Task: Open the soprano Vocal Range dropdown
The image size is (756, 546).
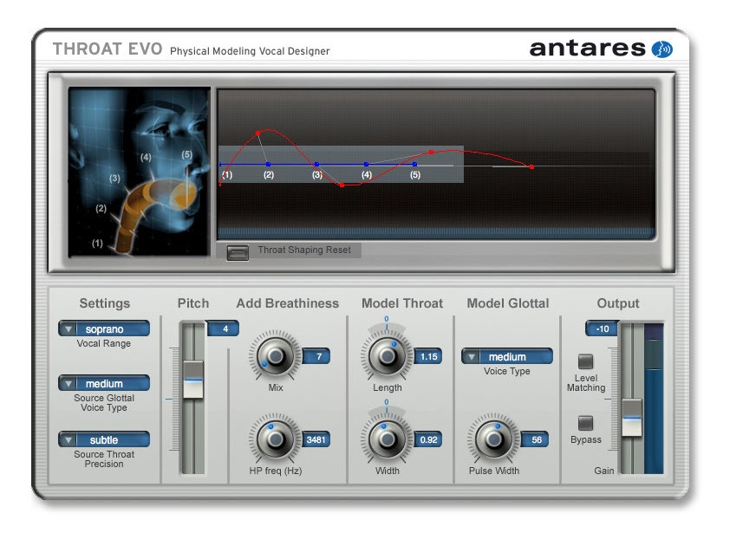Action: pos(104,329)
